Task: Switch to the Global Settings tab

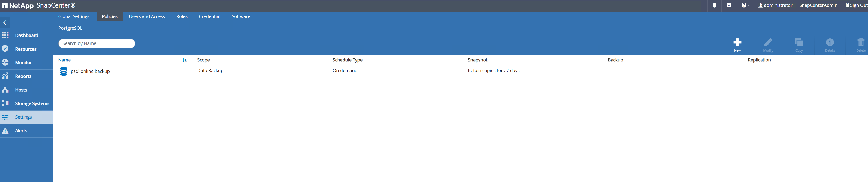Action: pos(74,16)
